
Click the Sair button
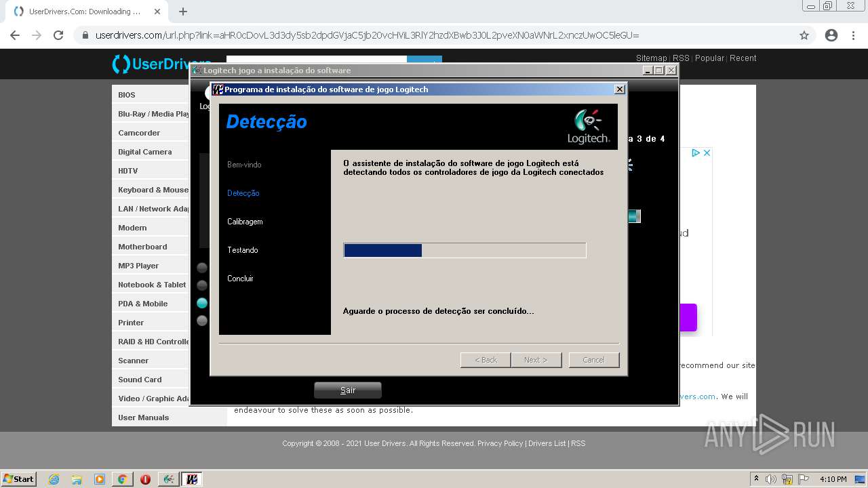(348, 390)
